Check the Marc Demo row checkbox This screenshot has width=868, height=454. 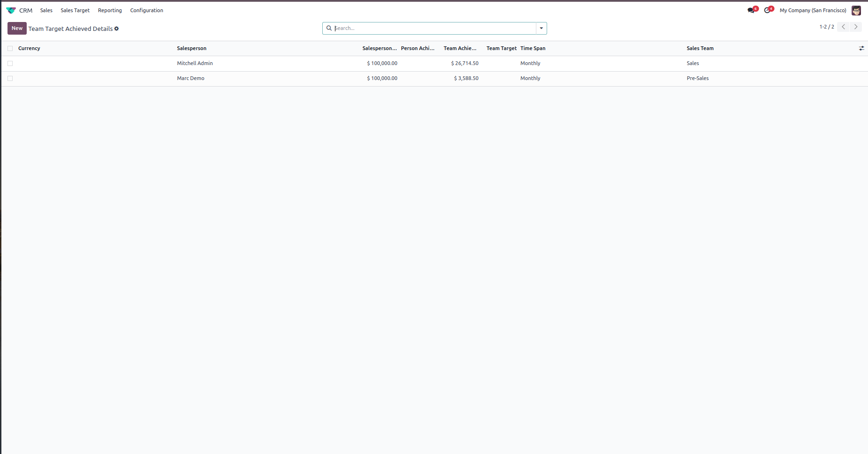pyautogui.click(x=10, y=78)
